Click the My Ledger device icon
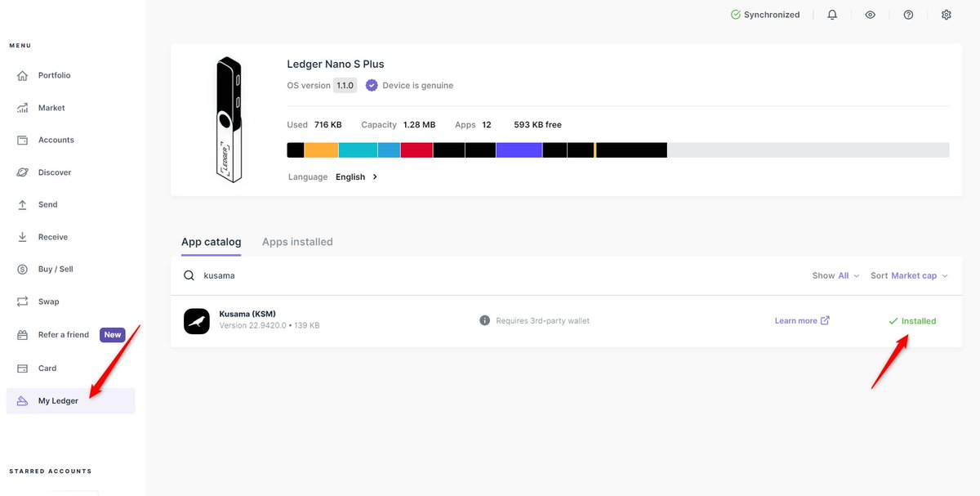The height and width of the screenshot is (496, 980). click(x=23, y=401)
